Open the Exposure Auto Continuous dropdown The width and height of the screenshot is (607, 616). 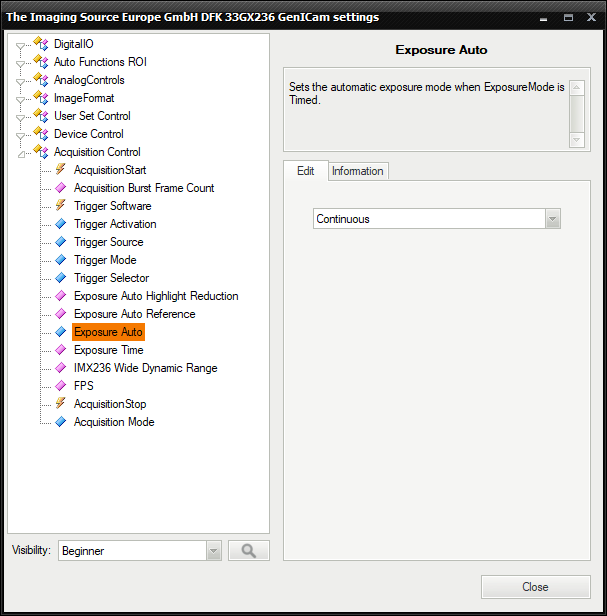pos(552,219)
